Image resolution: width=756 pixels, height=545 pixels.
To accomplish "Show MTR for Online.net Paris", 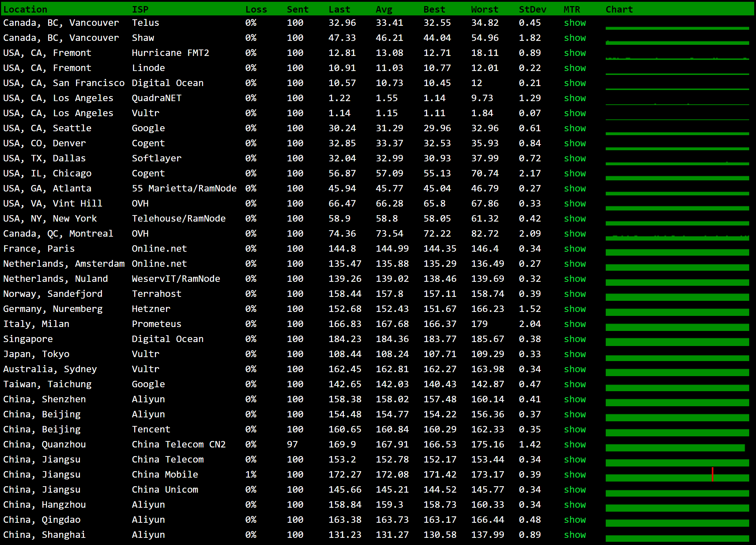I will coord(575,249).
